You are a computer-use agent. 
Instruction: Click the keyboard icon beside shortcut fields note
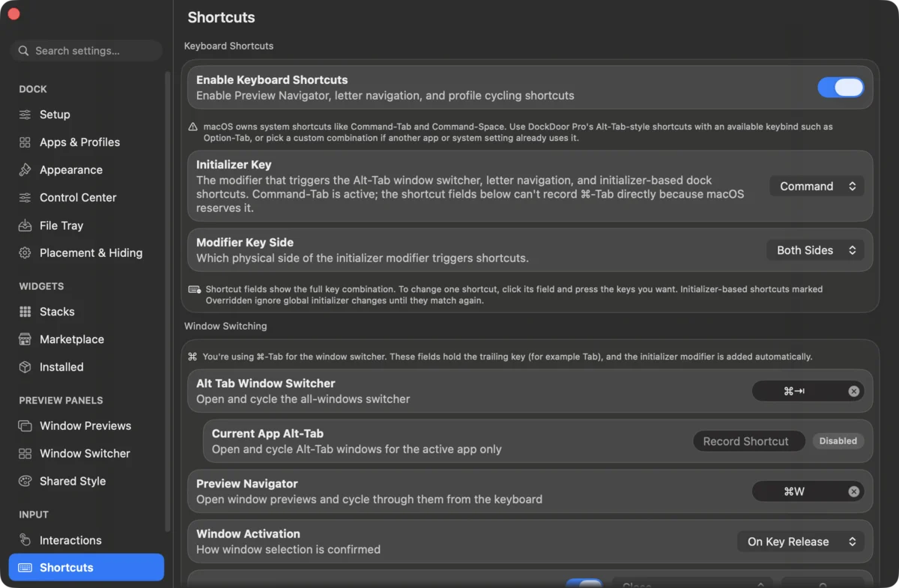194,289
